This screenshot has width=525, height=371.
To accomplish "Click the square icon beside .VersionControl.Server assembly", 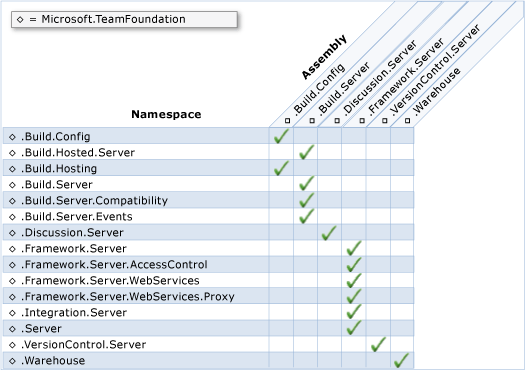I will [x=385, y=121].
